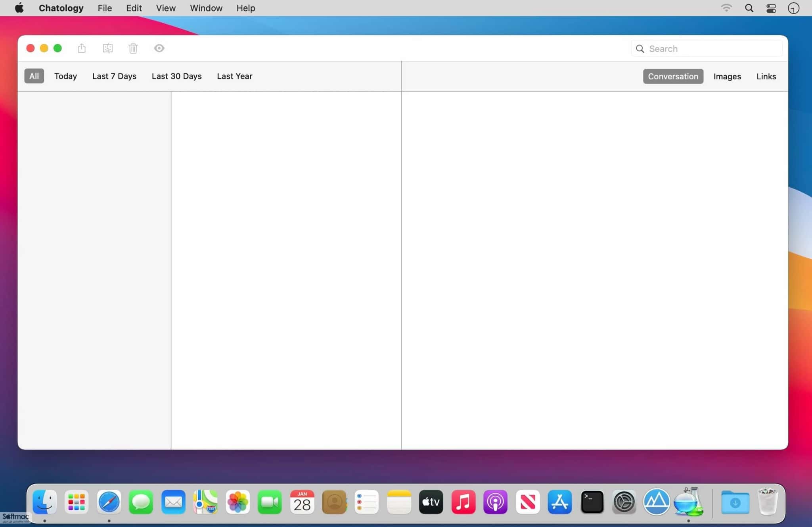
Task: Click the Reveal in Finder toolbar icon
Action: tap(107, 48)
